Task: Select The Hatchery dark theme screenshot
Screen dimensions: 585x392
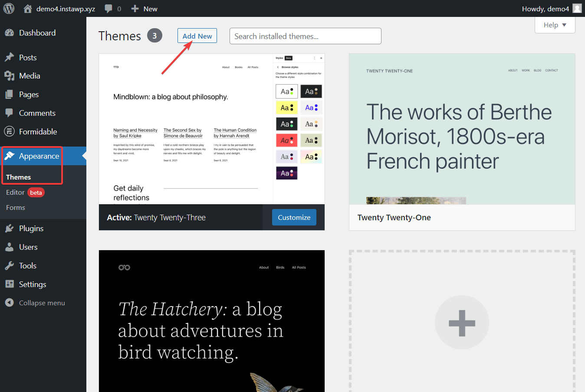Action: click(212, 321)
